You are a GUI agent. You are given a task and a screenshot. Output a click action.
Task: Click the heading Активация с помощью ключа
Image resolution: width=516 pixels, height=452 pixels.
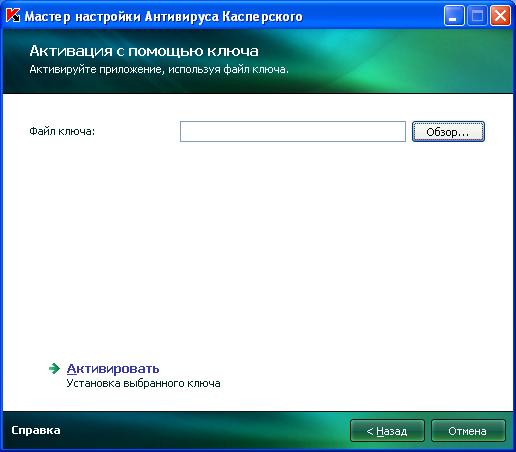(x=144, y=51)
